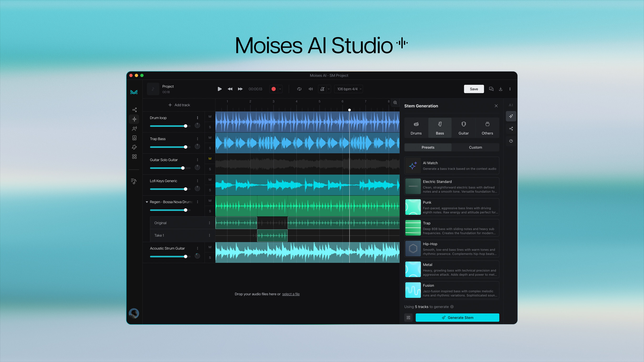Open the comments chat icon
The width and height of the screenshot is (644, 362).
(491, 89)
